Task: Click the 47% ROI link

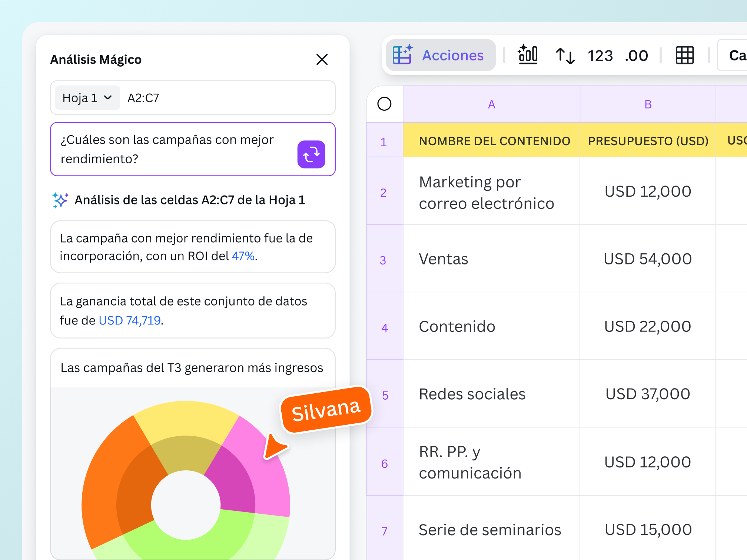Action: 243,256
